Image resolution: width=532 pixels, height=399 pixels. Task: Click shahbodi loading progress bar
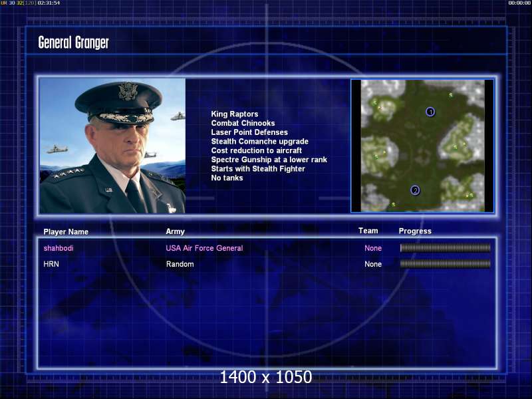(x=445, y=248)
